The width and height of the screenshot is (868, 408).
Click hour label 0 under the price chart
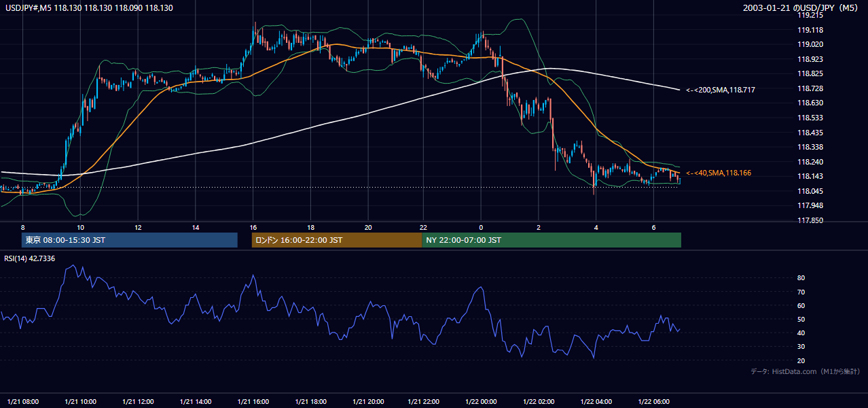pos(481,227)
